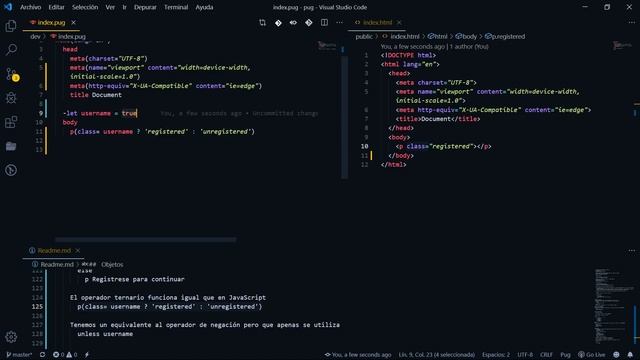Open the Editar menu
This screenshot has height=360, width=640.
(x=56, y=7)
